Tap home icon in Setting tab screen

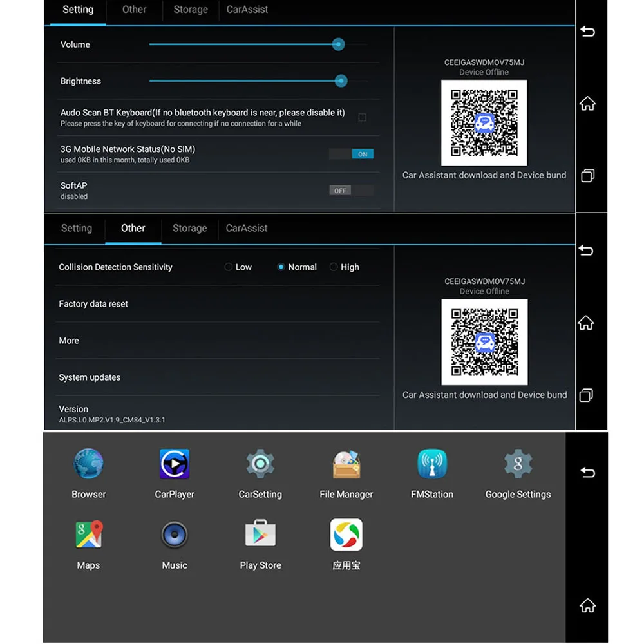coord(588,104)
